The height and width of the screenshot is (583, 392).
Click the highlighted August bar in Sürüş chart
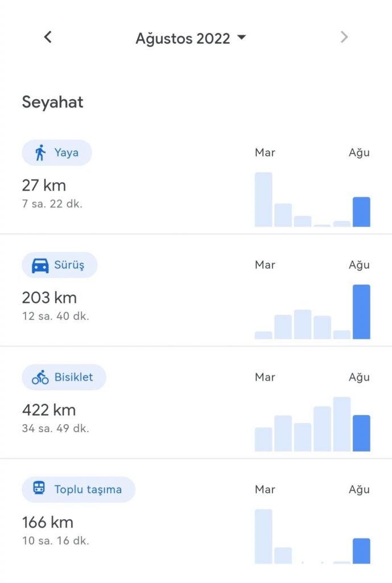point(361,312)
